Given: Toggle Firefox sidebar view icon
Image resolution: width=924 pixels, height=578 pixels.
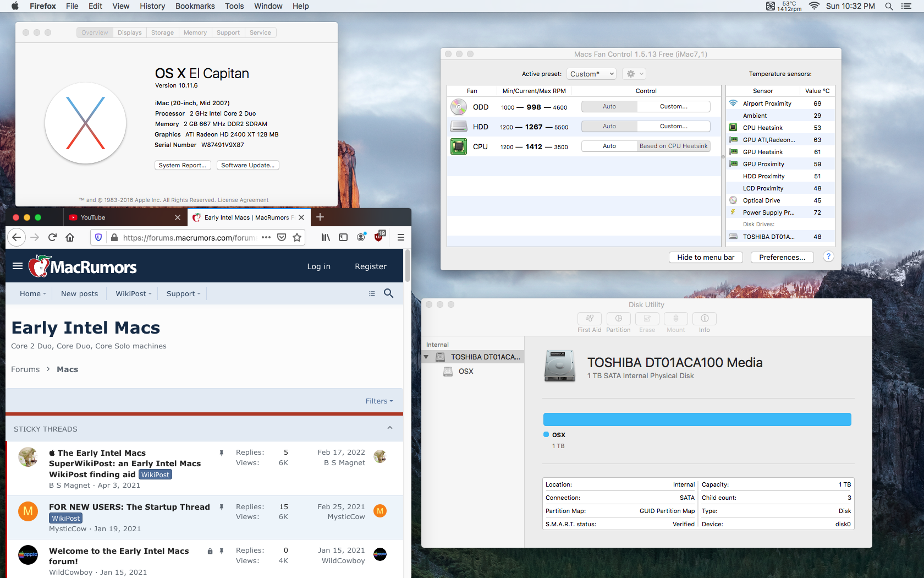Looking at the screenshot, I should coord(343,237).
